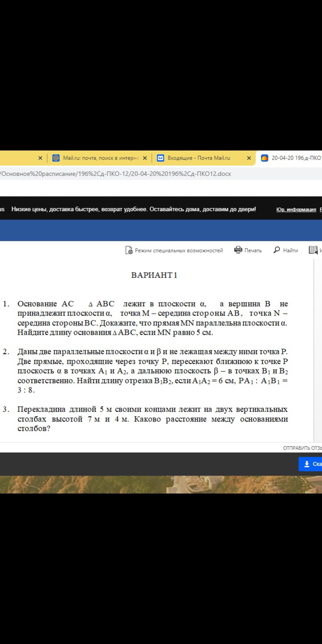Click the Низкие цены delivery ad banner text
The height and width of the screenshot is (644, 322).
click(134, 209)
